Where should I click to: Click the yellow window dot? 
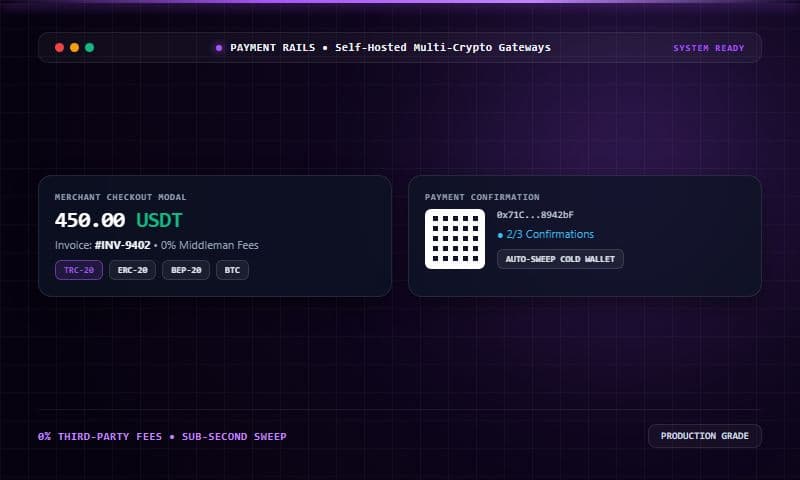click(x=74, y=47)
